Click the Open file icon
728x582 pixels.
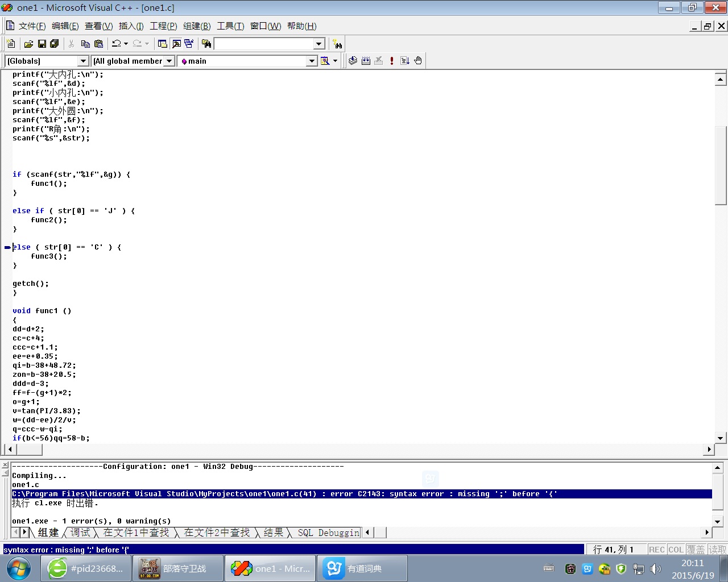[28, 44]
